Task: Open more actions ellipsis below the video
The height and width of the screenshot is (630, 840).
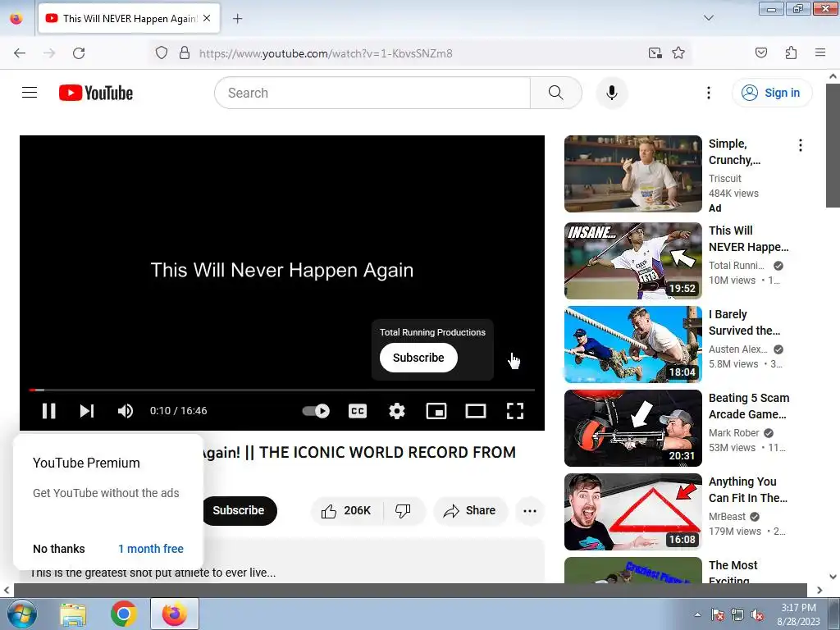Action: 530,510
